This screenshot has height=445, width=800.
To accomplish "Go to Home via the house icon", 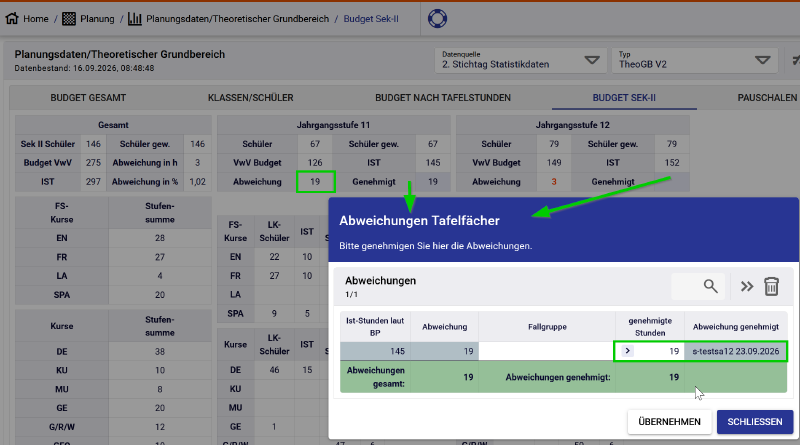I will pyautogui.click(x=12, y=18).
